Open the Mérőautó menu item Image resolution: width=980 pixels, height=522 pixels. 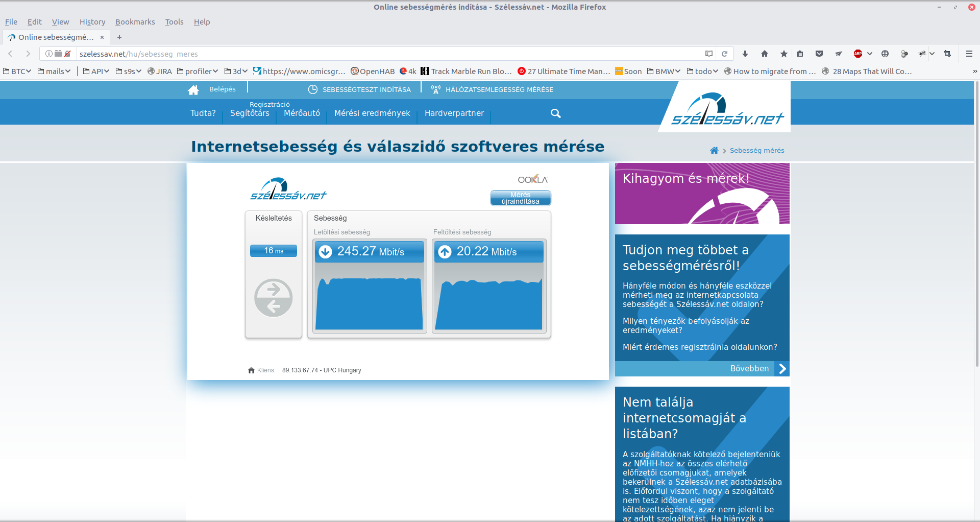302,113
